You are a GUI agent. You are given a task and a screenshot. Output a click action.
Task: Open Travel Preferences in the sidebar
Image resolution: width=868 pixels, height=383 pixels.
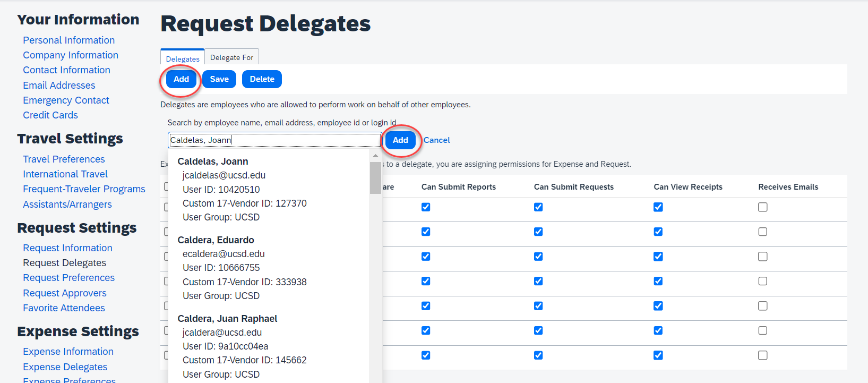coord(64,159)
